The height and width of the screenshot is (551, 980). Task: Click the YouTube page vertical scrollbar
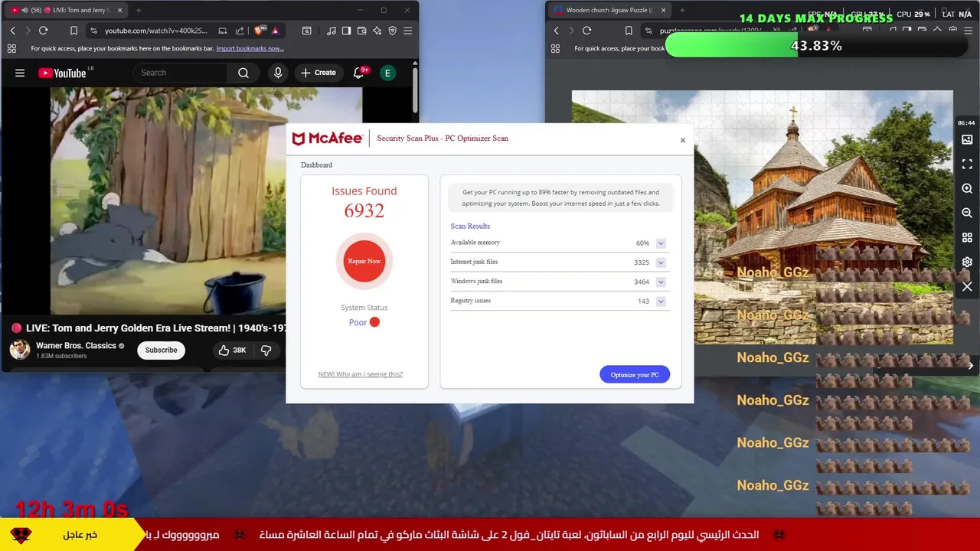(415, 90)
